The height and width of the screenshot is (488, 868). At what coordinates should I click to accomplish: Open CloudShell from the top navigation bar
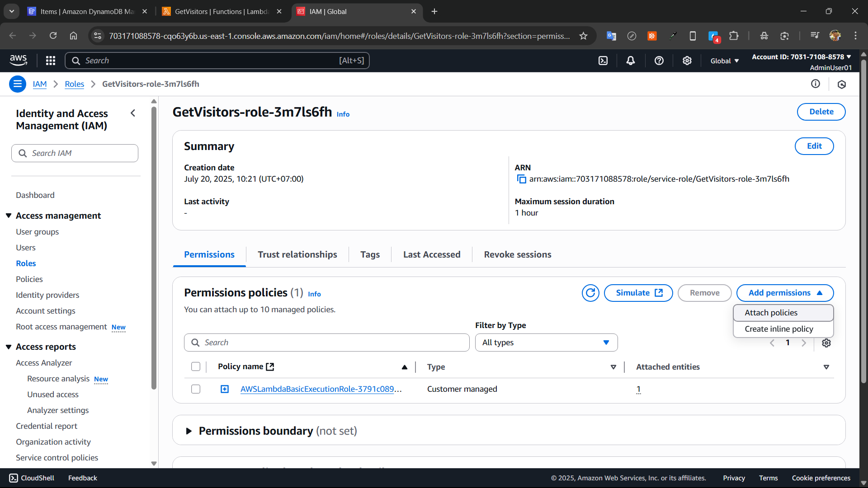coord(603,61)
